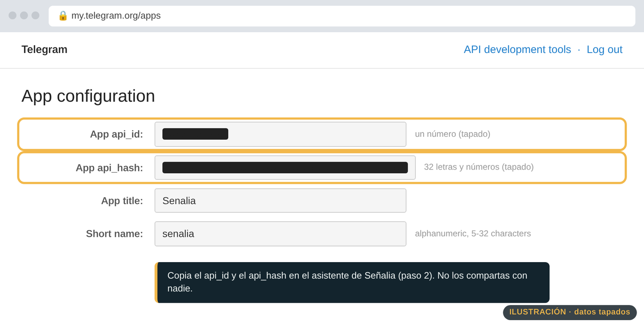Click the App configuration heading
This screenshot has width=644, height=328.
pyautogui.click(x=88, y=96)
